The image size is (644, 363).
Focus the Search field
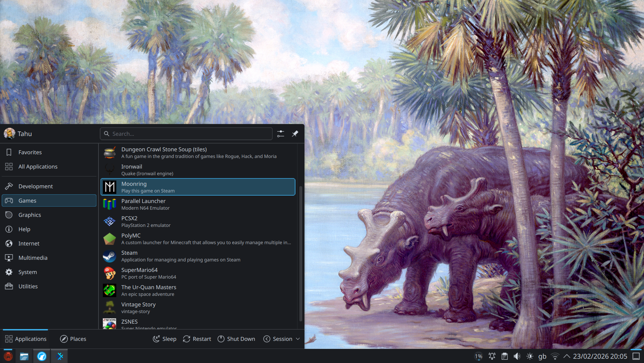tap(186, 134)
